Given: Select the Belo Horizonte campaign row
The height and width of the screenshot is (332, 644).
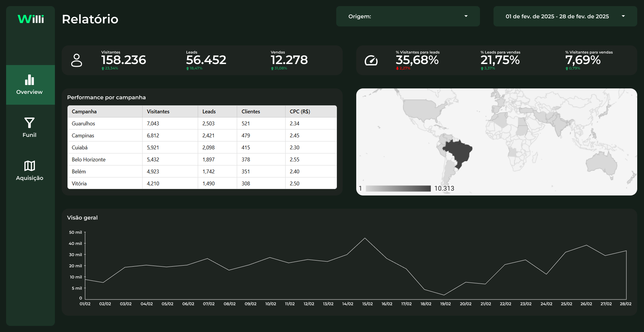Looking at the screenshot, I should [x=202, y=160].
